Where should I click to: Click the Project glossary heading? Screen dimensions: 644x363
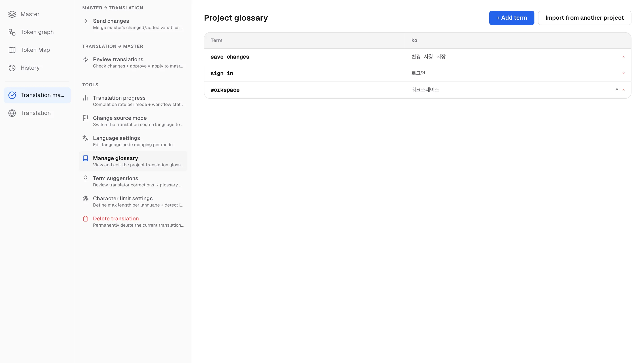tap(236, 18)
